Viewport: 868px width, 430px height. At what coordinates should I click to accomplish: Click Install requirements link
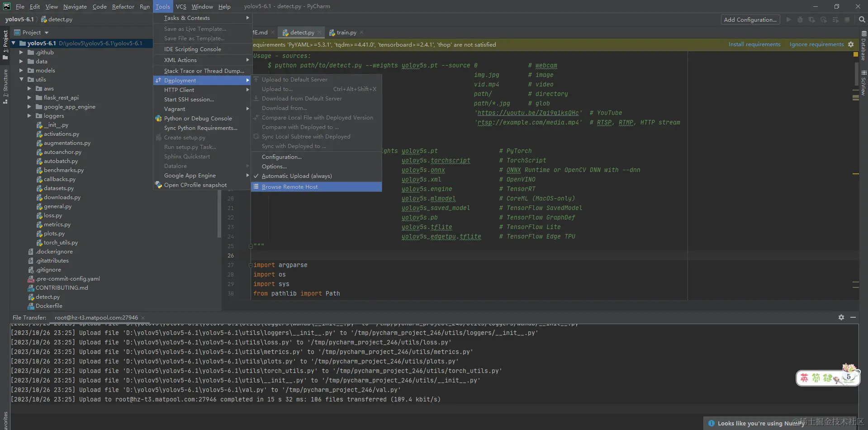coord(754,44)
